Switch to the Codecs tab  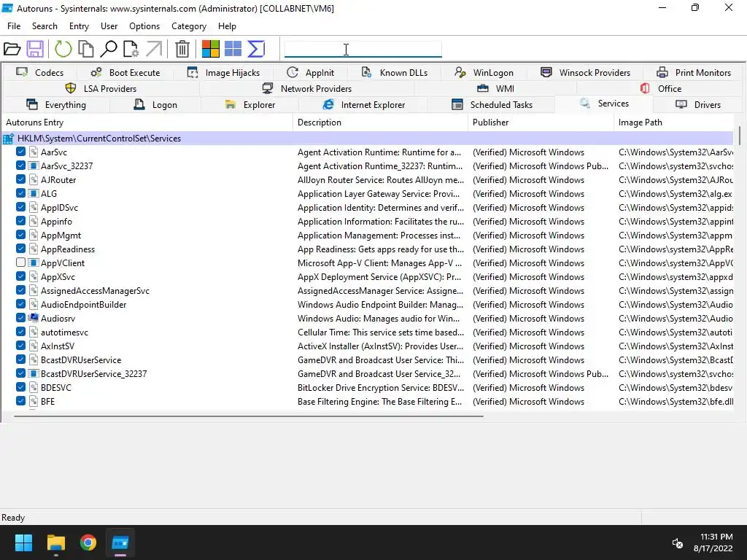[x=40, y=72]
